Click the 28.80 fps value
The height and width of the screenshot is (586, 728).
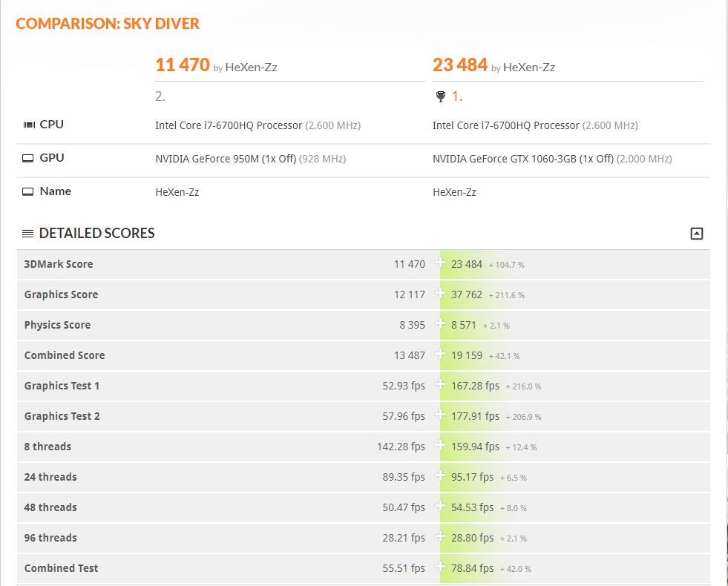point(472,538)
